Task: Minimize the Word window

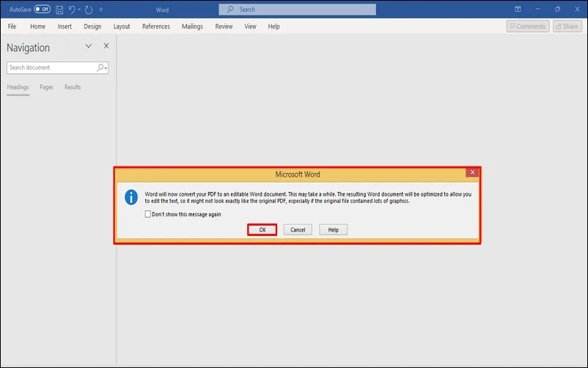Action: (537, 10)
